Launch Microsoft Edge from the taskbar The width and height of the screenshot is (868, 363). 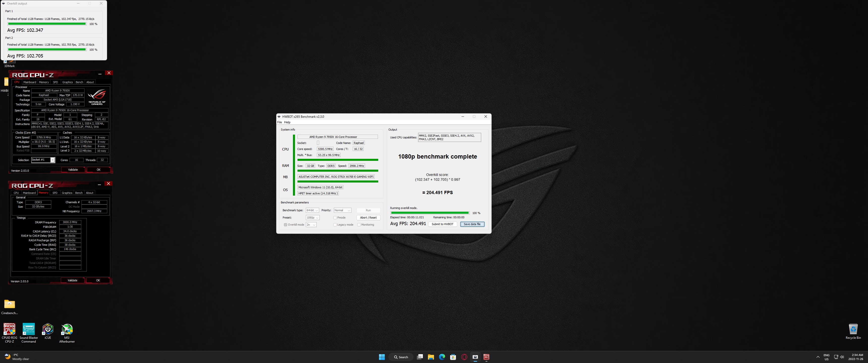pos(442,357)
